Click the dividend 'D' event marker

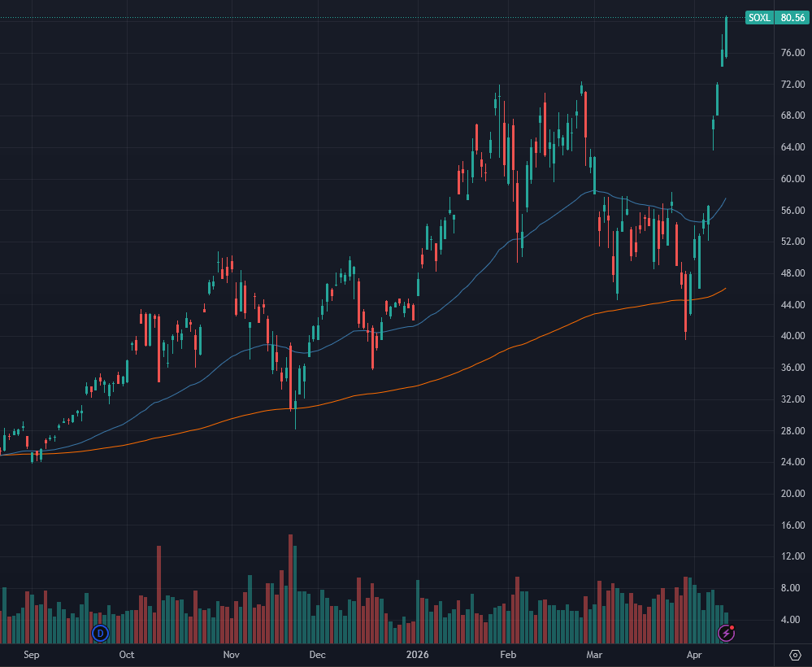(100, 633)
